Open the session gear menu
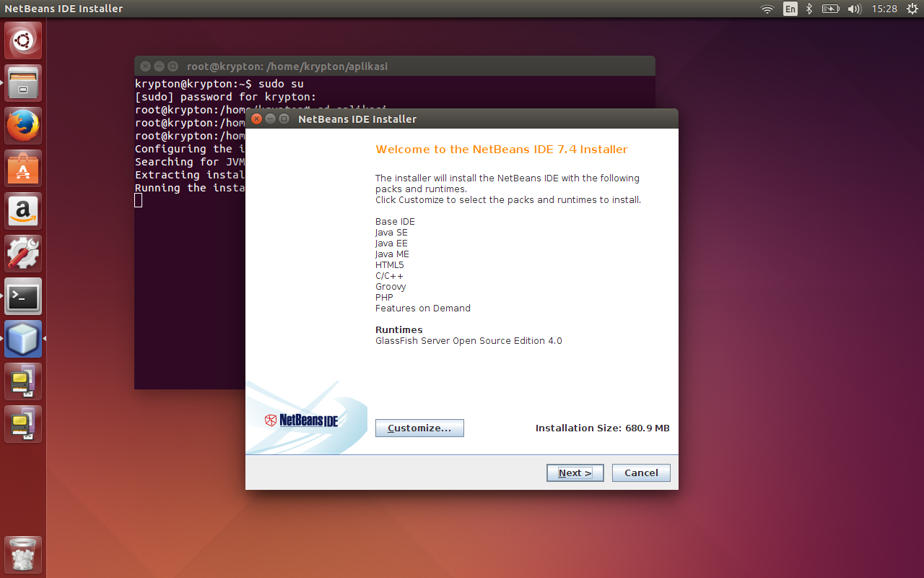Viewport: 924px width, 578px height. (x=912, y=9)
